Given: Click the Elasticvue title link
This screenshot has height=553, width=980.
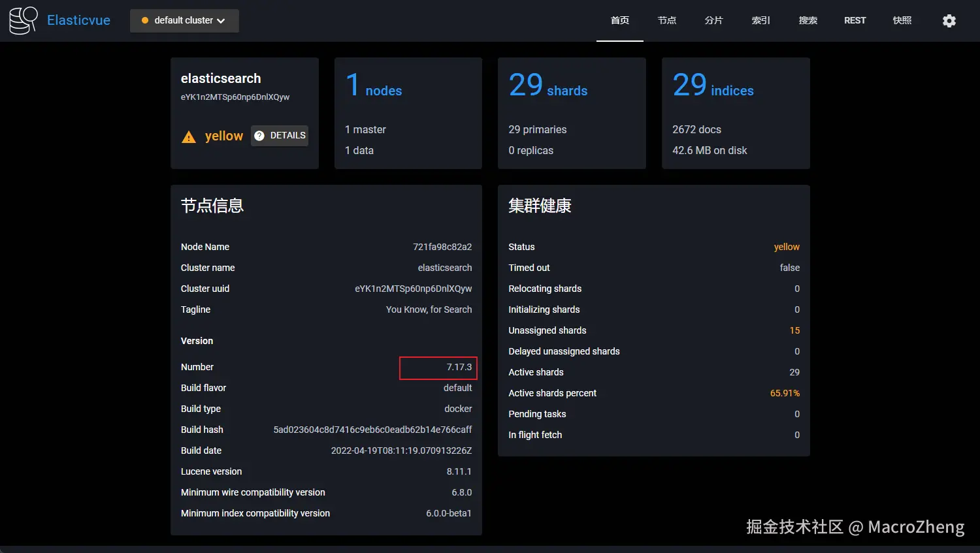Looking at the screenshot, I should pos(78,20).
